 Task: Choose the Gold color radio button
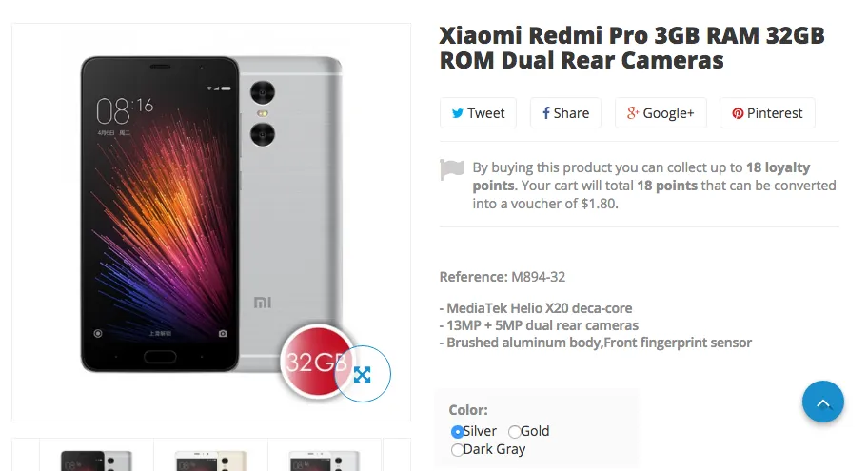515,432
